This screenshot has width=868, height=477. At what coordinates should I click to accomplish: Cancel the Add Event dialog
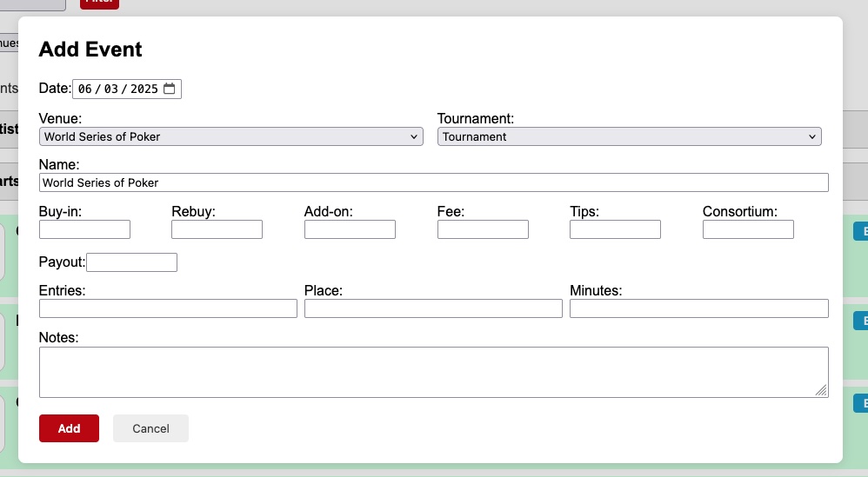tap(150, 428)
